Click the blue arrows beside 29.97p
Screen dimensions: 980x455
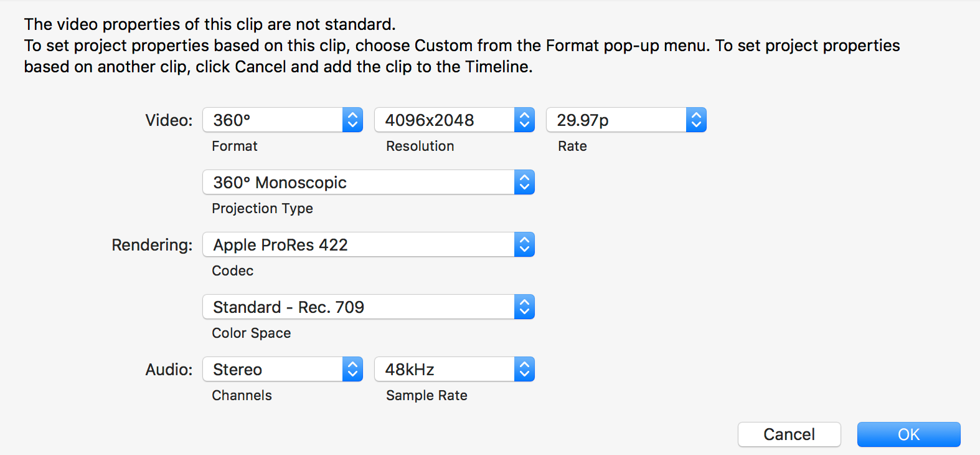click(696, 120)
